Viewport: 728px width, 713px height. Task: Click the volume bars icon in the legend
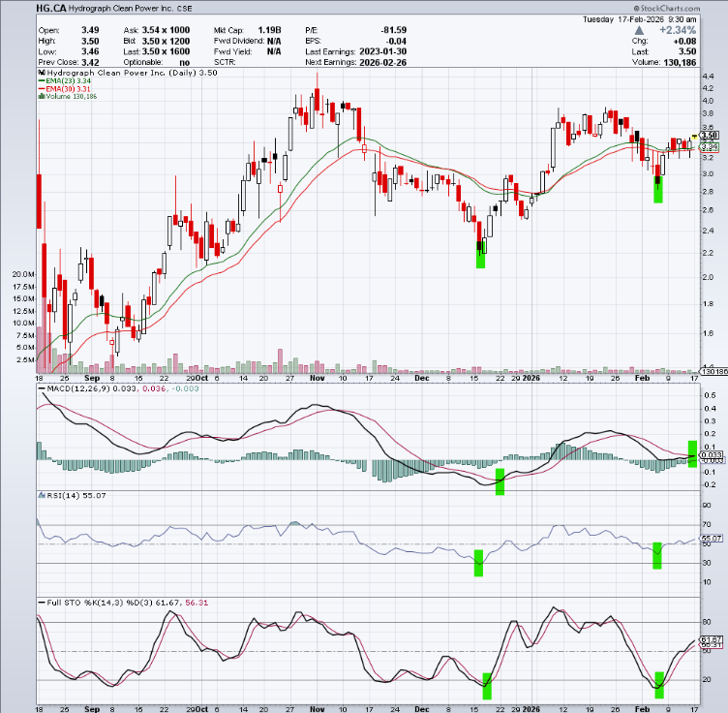(x=42, y=96)
